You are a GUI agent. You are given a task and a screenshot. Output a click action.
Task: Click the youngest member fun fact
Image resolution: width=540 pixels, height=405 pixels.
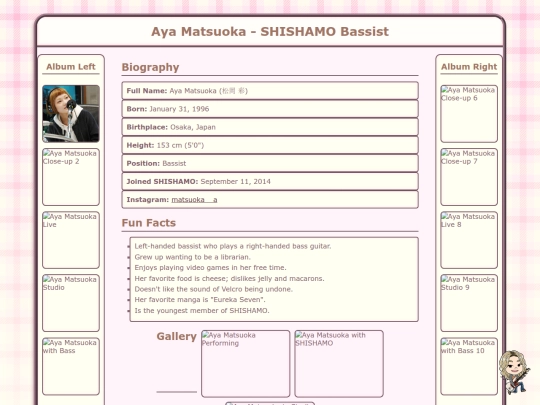click(202, 311)
